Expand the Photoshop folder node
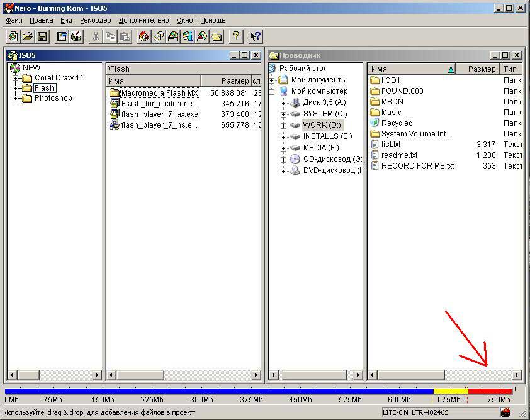Image resolution: width=530 pixels, height=420 pixels. [x=15, y=98]
